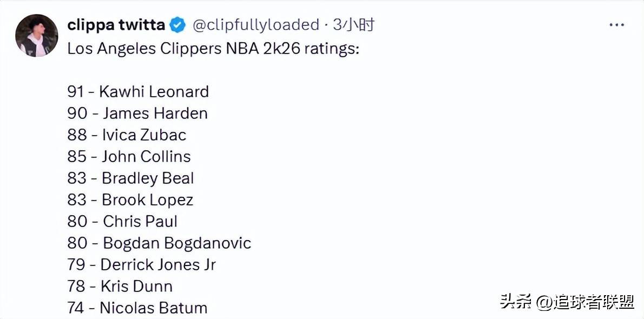Click the Brook Lopez 83 rating line
Image resolution: width=644 pixels, height=319 pixels.
[x=130, y=200]
